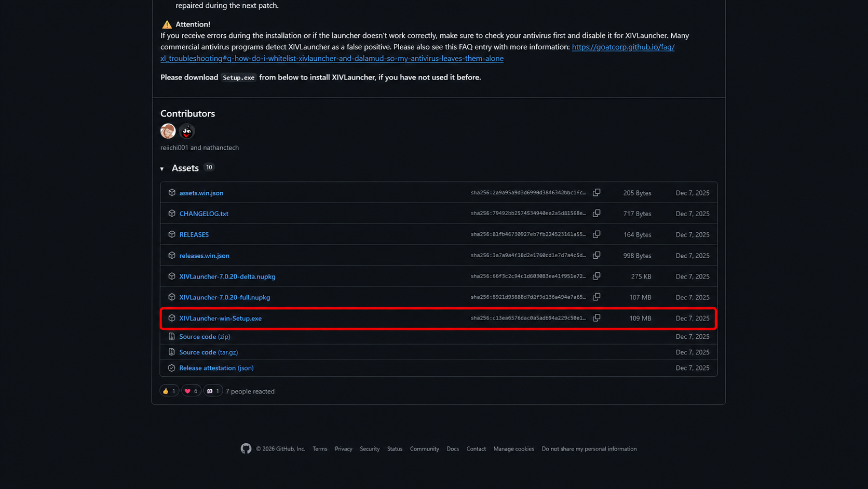Image resolution: width=868 pixels, height=489 pixels.
Task: Copy sha256 hash for releases.win.json
Action: pos(596,255)
